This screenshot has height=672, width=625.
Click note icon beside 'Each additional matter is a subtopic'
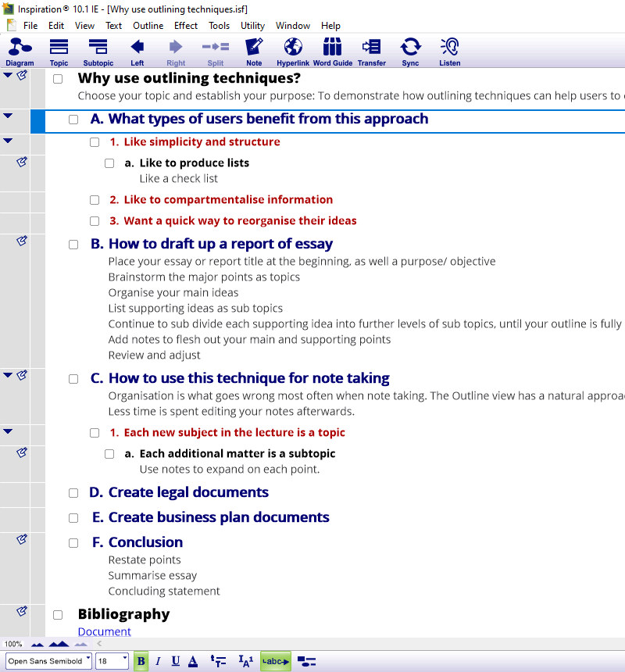[x=22, y=452]
